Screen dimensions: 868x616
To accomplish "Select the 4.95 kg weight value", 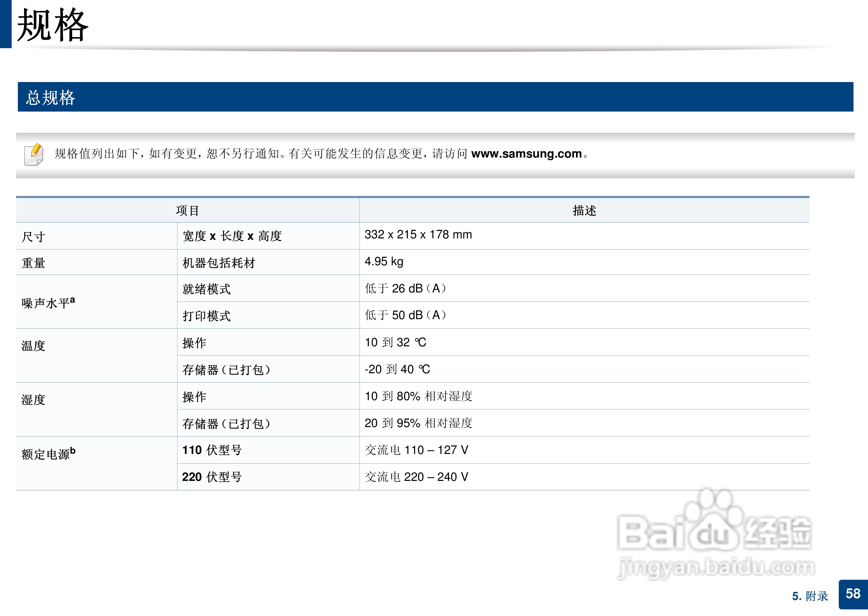I will tap(384, 262).
